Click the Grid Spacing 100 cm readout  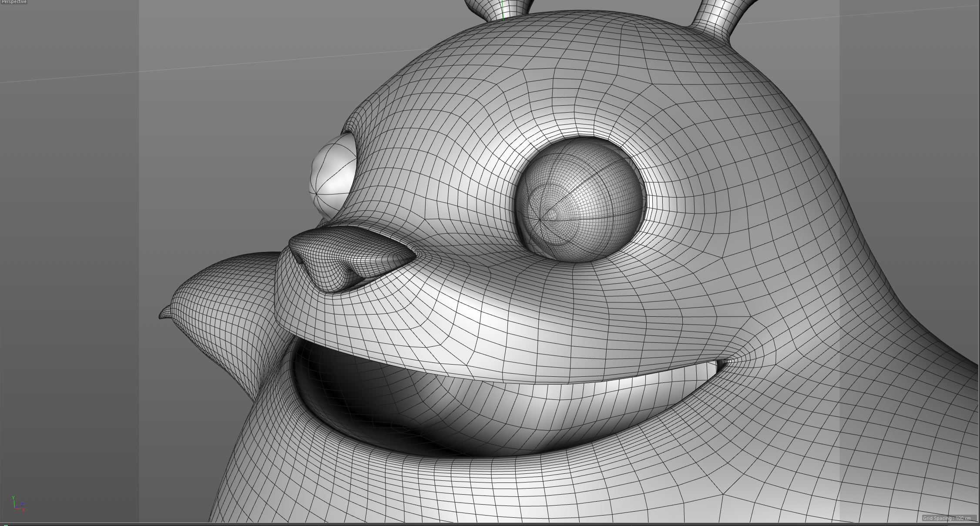[949, 518]
